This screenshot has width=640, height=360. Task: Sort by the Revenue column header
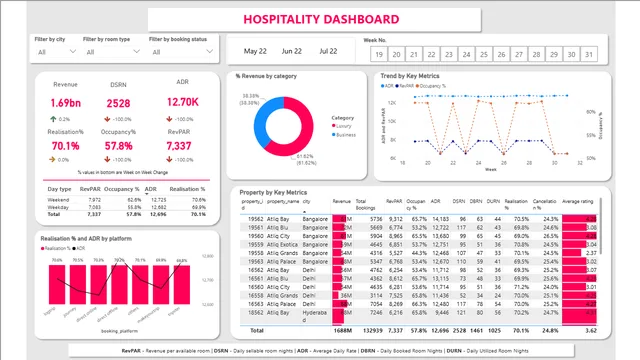342,202
